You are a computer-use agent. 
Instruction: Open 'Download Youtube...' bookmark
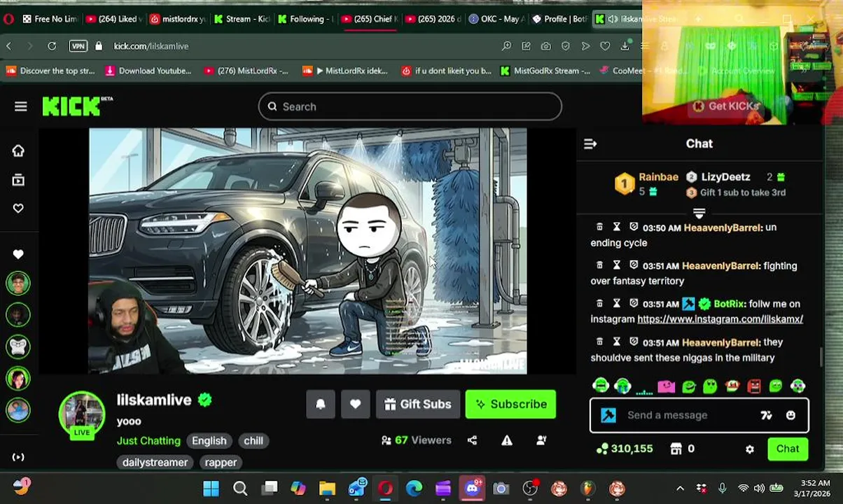[148, 71]
